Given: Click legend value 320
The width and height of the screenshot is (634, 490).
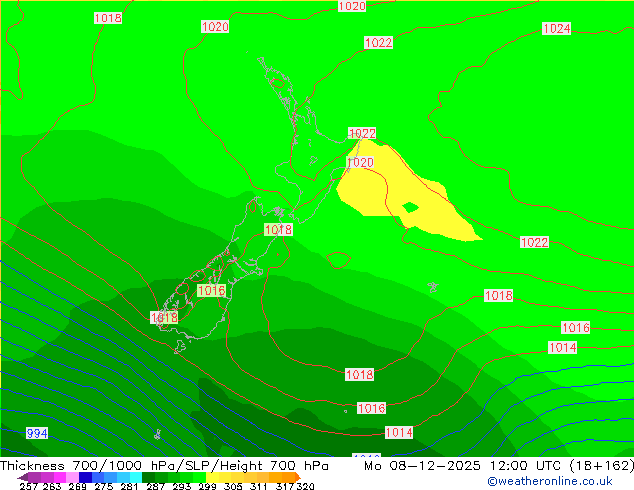Looking at the screenshot, I should [305, 486].
